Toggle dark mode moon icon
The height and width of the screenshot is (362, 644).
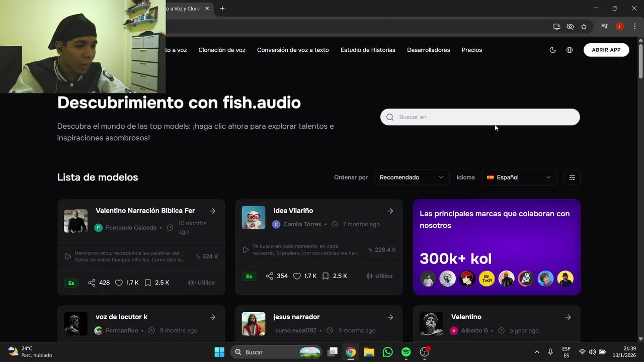click(552, 50)
